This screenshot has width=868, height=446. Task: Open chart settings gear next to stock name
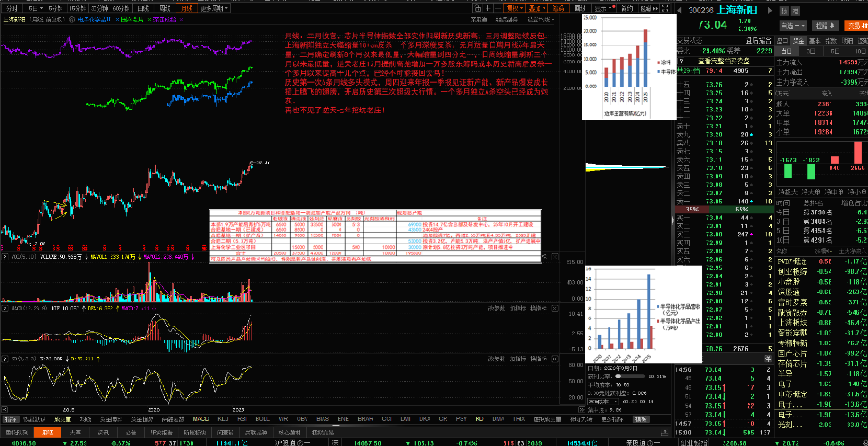pyautogui.click(x=71, y=20)
